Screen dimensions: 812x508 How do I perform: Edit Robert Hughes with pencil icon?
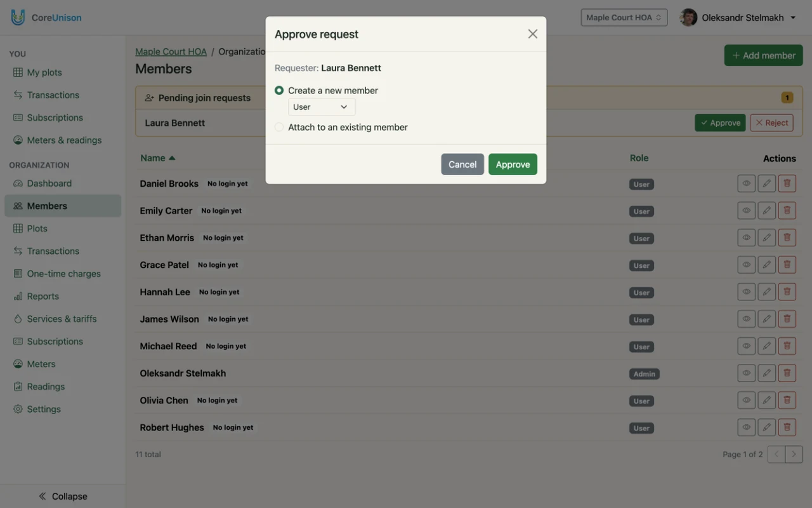point(767,427)
